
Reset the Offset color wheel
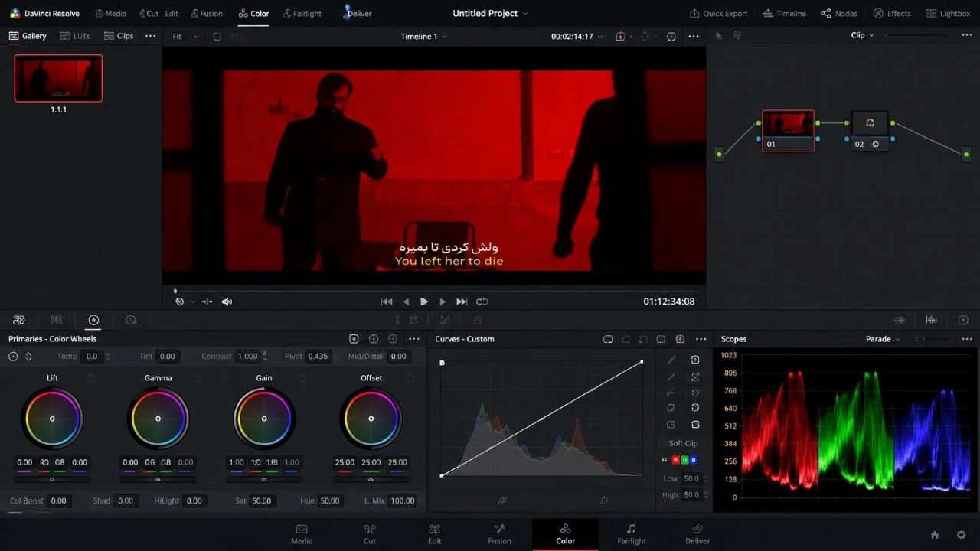[410, 378]
